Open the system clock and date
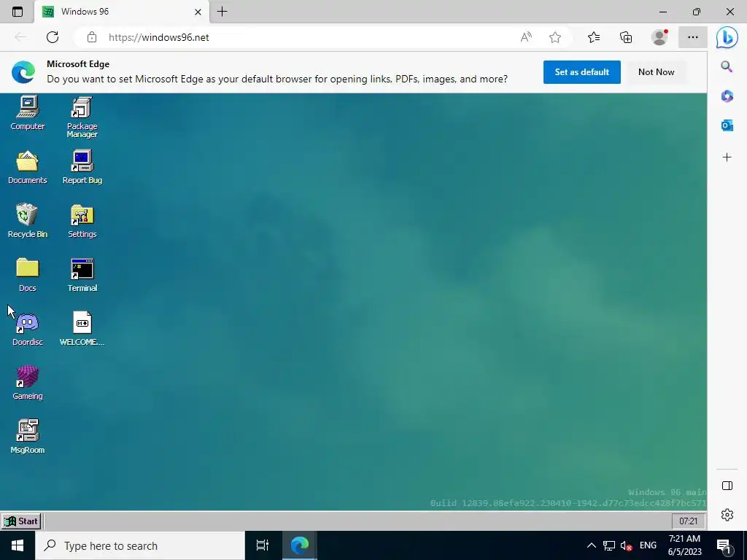This screenshot has height=560, width=747. point(684,545)
